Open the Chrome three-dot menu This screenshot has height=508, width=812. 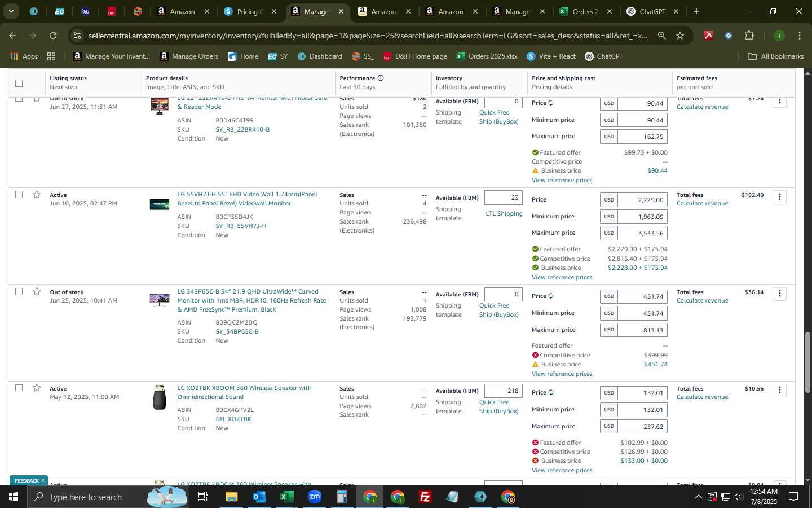[x=800, y=36]
